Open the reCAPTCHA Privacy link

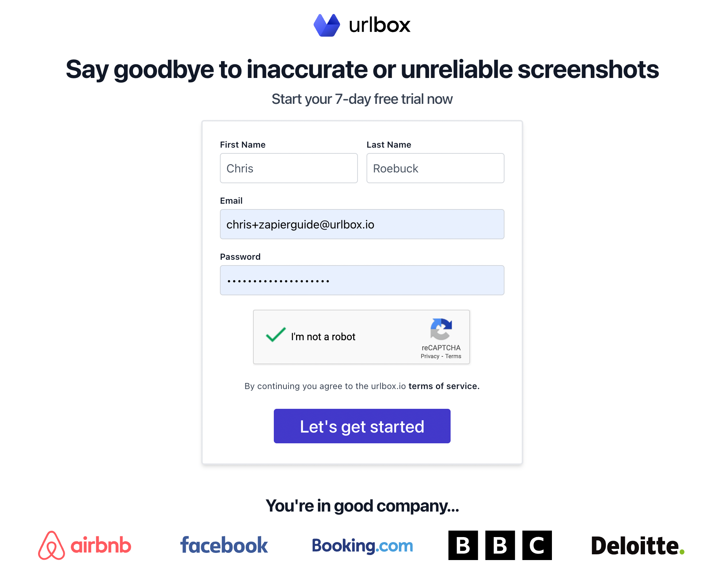pos(430,356)
